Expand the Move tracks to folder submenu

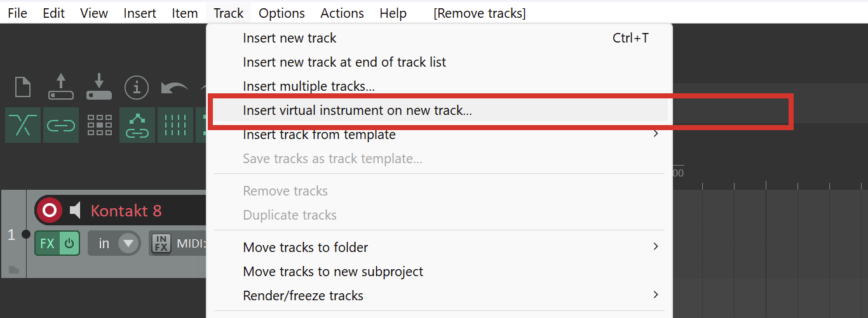click(656, 247)
